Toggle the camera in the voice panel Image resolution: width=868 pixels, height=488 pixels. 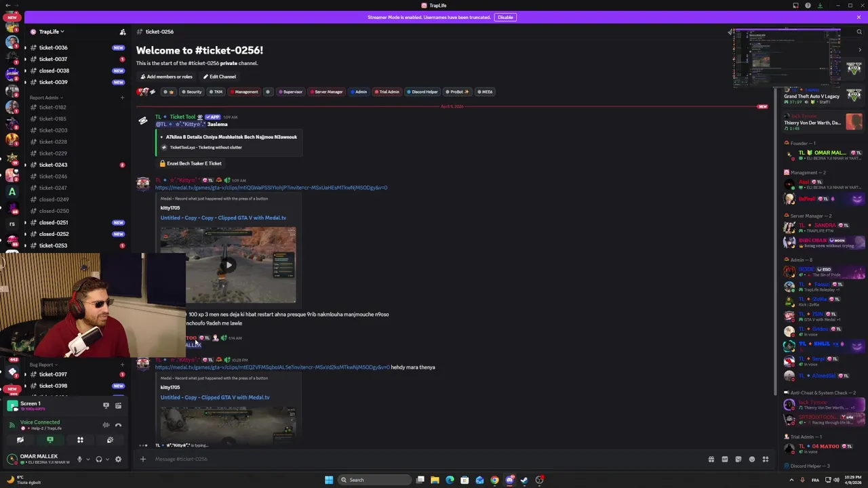point(20,440)
